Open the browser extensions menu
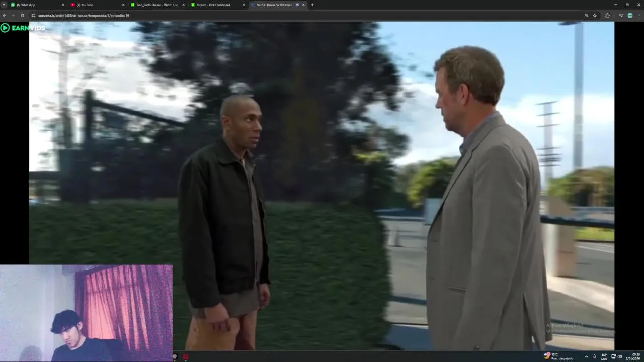The image size is (644, 362). pos(607,16)
